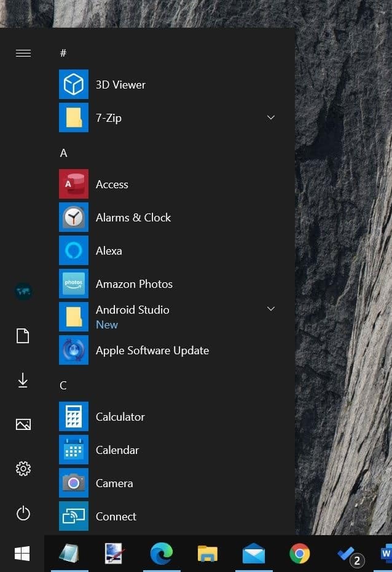The image size is (392, 572).
Task: Click the Amazon Photos label
Action: click(134, 284)
